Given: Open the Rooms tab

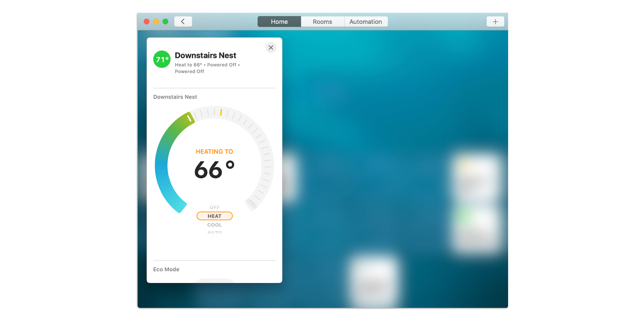Looking at the screenshot, I should point(322,22).
